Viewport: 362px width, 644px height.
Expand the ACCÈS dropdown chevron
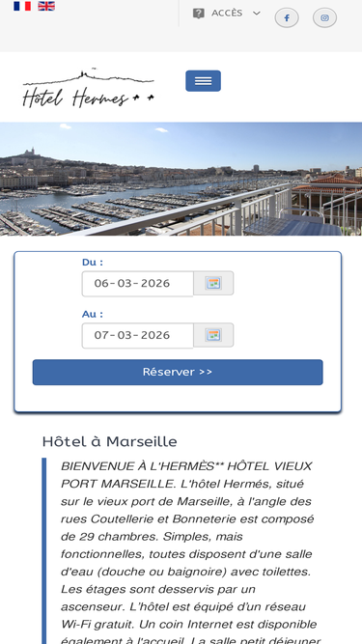point(257,14)
